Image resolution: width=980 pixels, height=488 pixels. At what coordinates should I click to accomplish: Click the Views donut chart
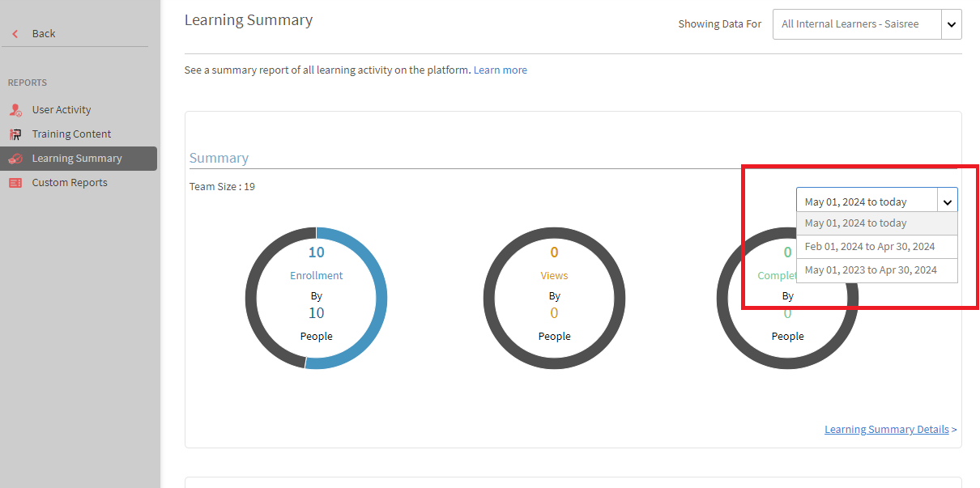(554, 298)
